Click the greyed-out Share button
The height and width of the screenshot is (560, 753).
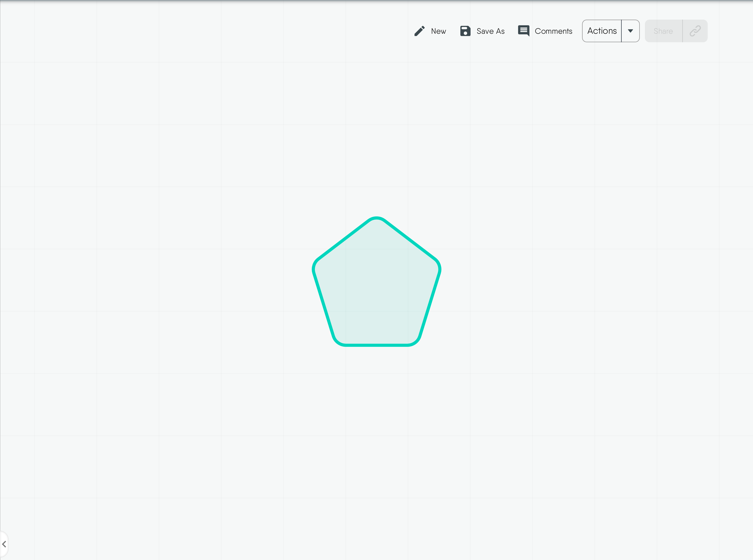coord(663,31)
